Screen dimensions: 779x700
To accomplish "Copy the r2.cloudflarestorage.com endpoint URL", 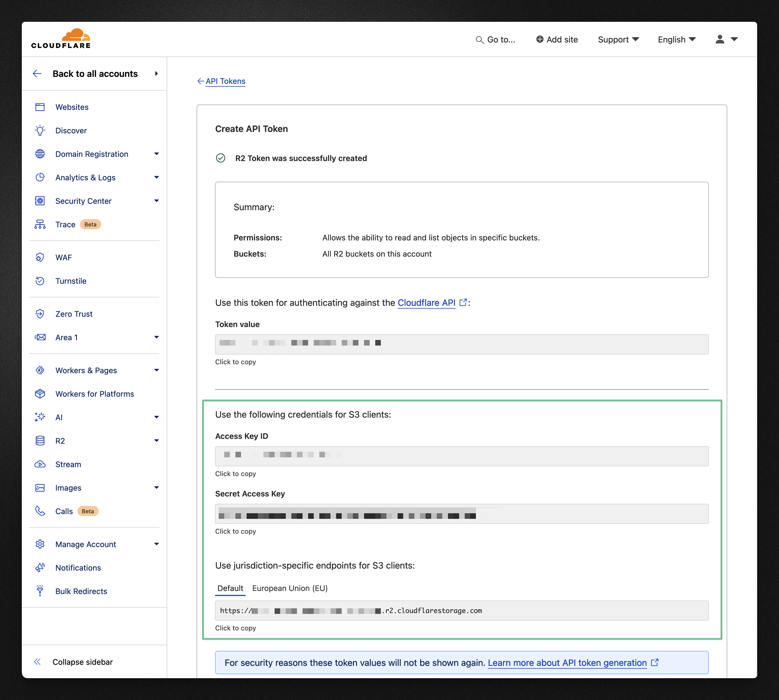I will [x=462, y=610].
